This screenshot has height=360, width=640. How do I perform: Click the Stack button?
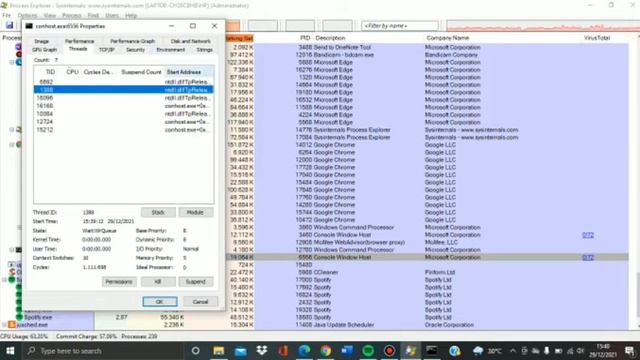158,212
